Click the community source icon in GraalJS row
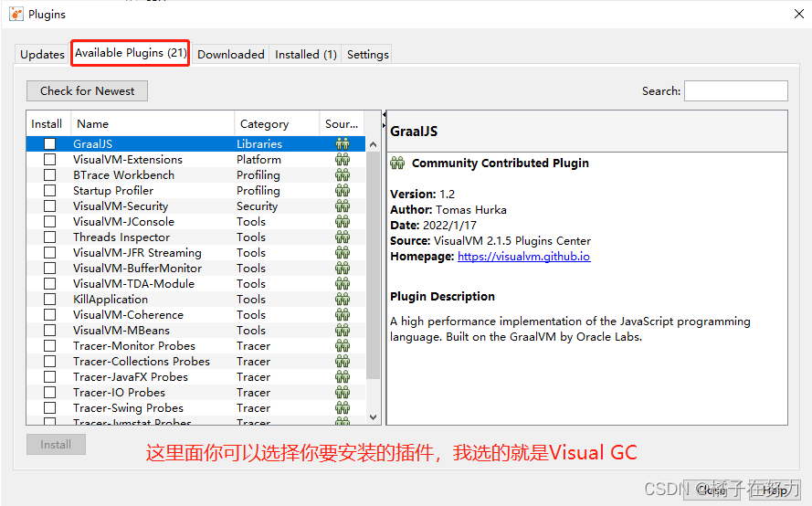The image size is (812, 506). pyautogui.click(x=343, y=144)
